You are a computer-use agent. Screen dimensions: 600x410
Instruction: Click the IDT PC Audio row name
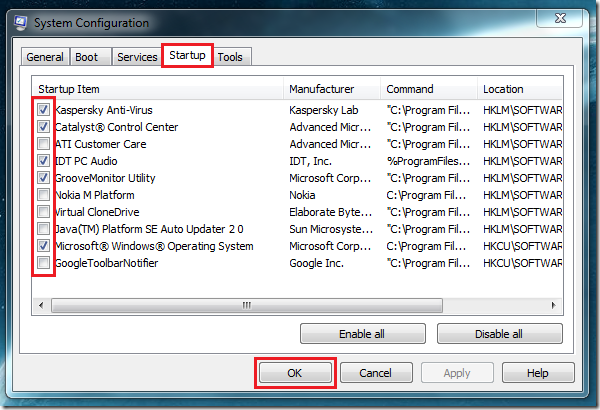click(86, 161)
